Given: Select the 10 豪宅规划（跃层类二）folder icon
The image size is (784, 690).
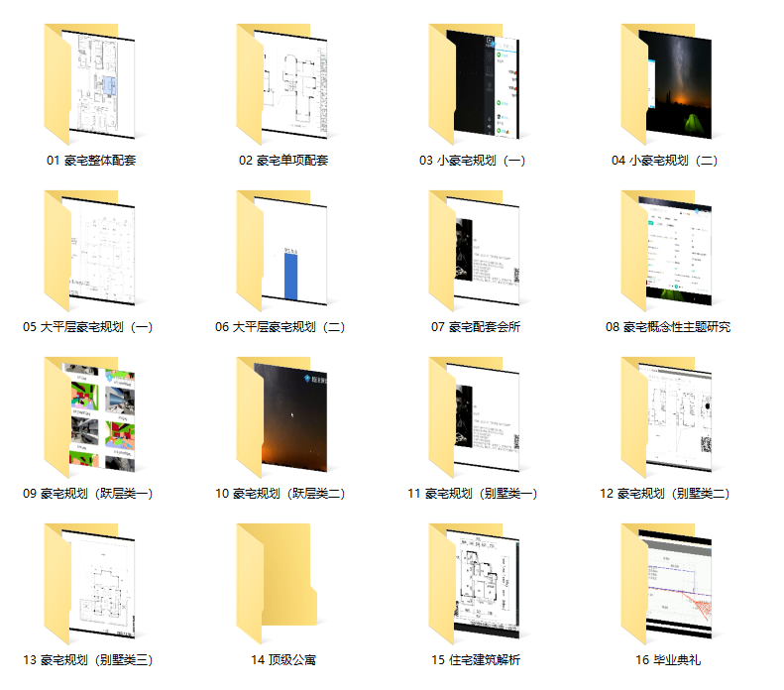Looking at the screenshot, I should click(282, 417).
